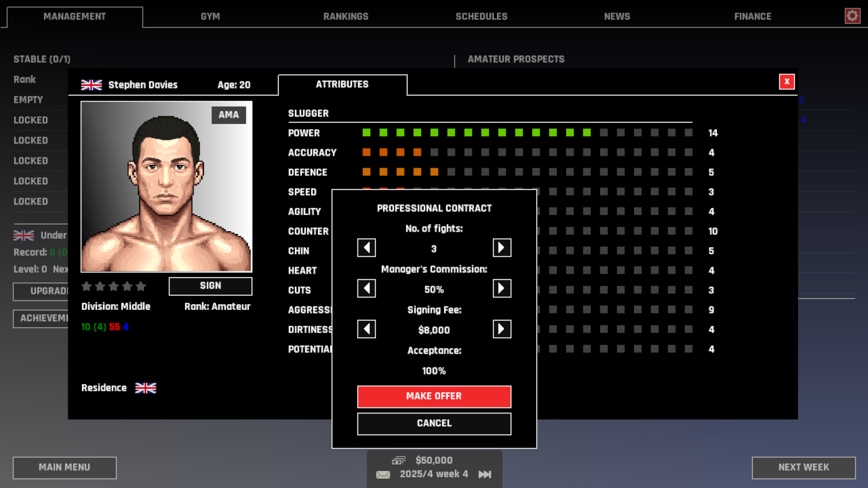This screenshot has width=868, height=488.
Task: Select the EMPTY stable slot
Action: click(x=28, y=100)
